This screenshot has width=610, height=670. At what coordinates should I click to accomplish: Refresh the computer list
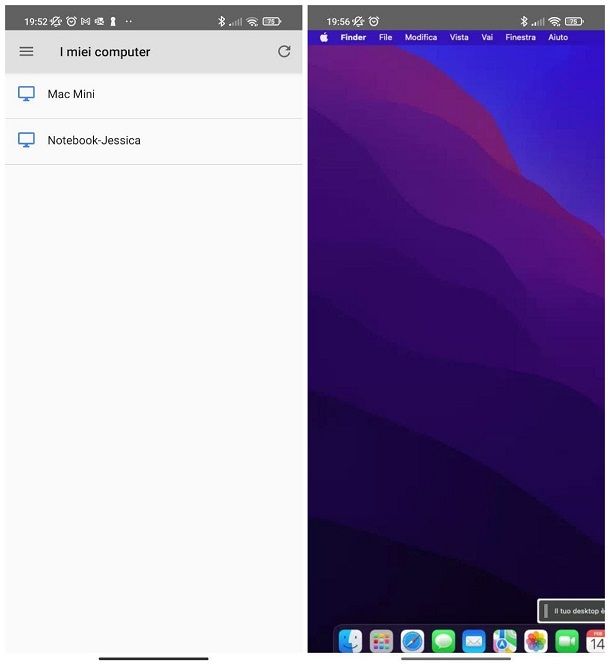[x=284, y=52]
